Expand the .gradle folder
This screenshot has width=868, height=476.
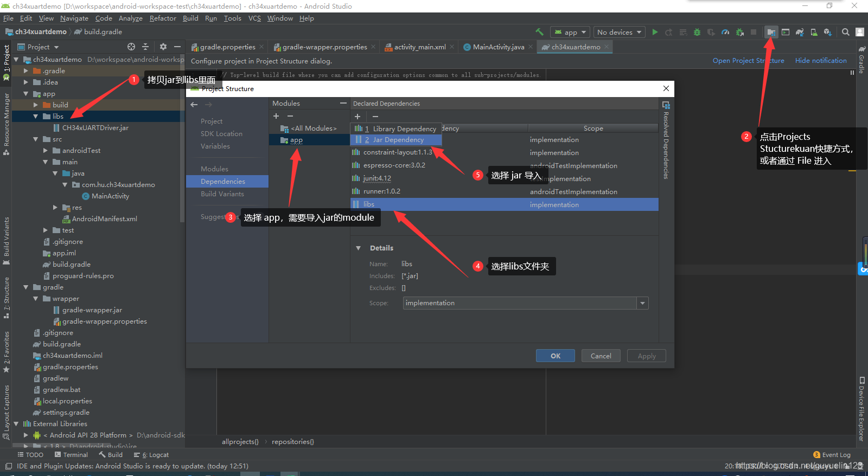click(26, 70)
